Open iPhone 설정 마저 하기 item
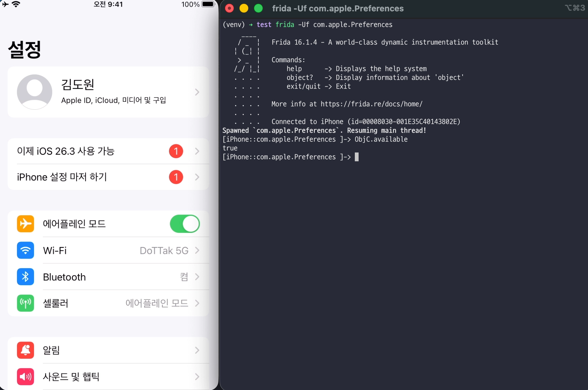This screenshot has height=390, width=588. [x=108, y=177]
